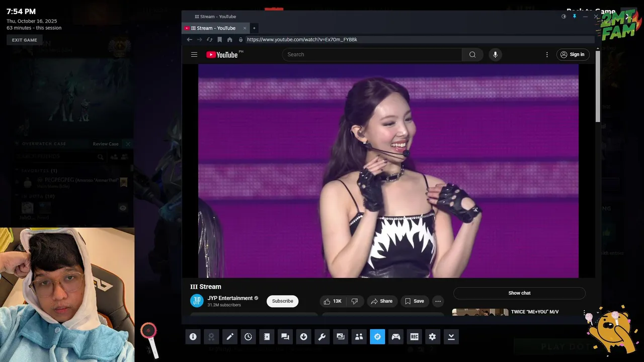Open more actions ellipsis beside Save
The image size is (644, 362).
[438, 301]
